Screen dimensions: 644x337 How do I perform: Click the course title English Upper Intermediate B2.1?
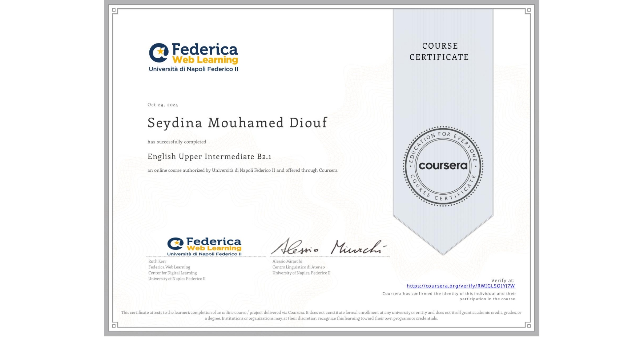click(209, 157)
